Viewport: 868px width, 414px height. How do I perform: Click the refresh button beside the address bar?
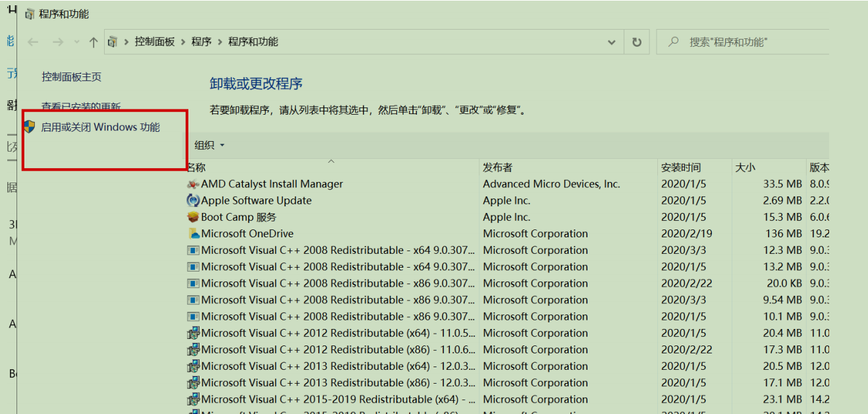tap(636, 42)
